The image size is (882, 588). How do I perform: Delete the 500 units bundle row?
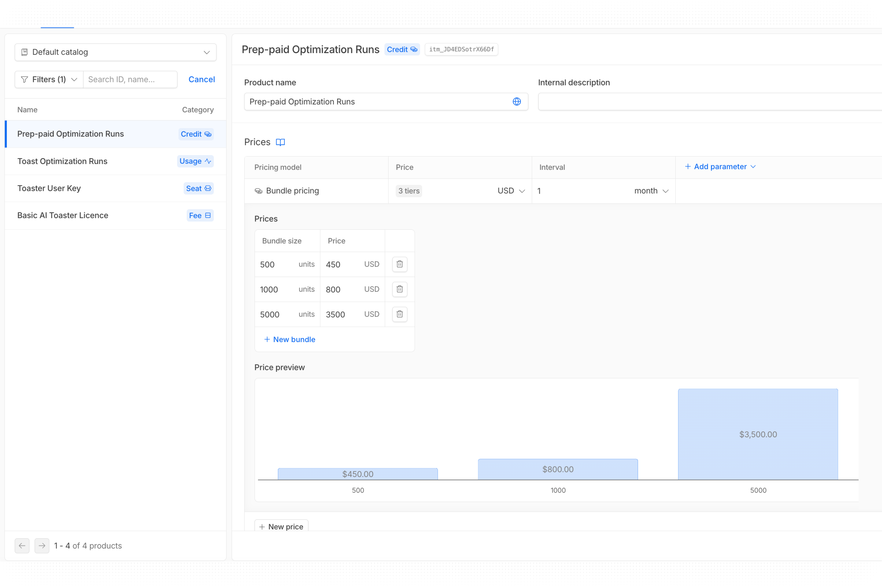click(400, 264)
